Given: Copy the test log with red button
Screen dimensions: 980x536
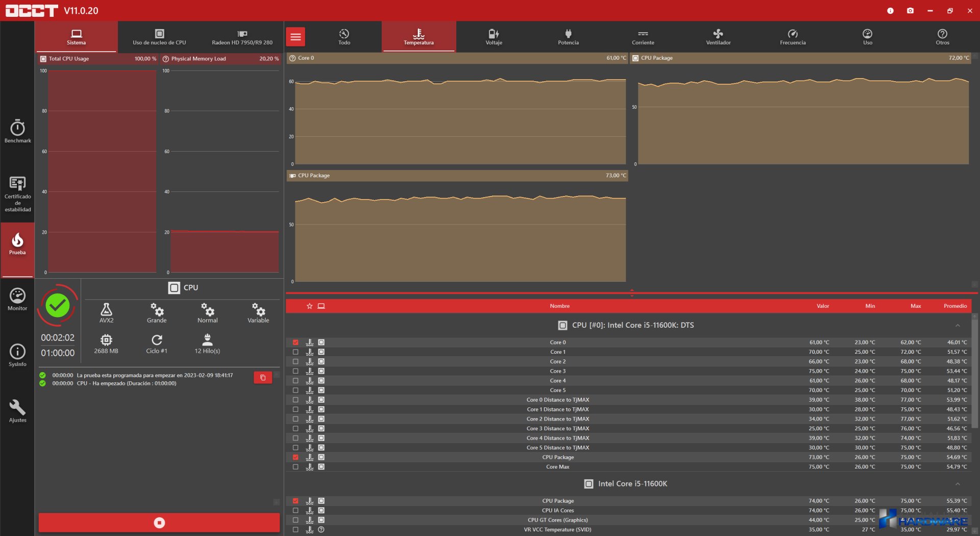Looking at the screenshot, I should [263, 378].
